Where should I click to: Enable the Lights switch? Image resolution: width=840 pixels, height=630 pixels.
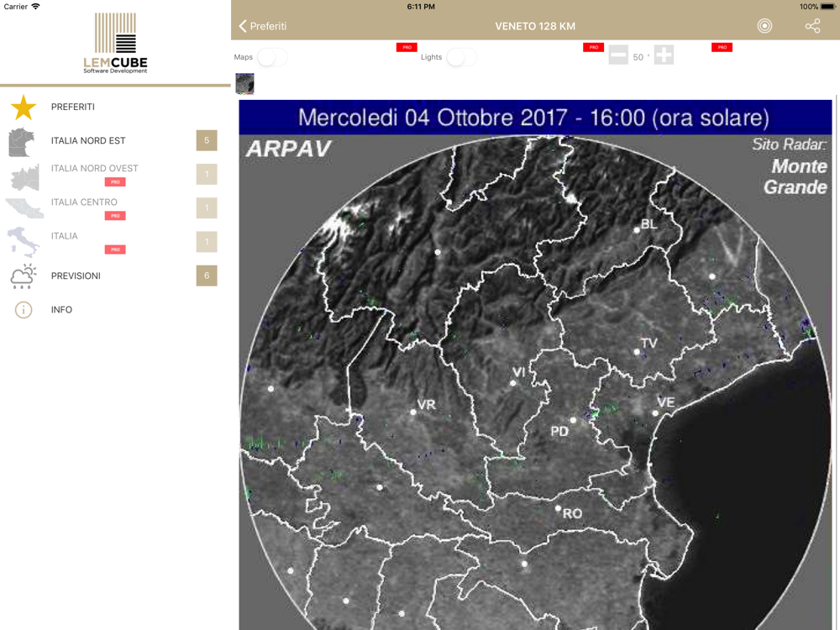point(461,57)
